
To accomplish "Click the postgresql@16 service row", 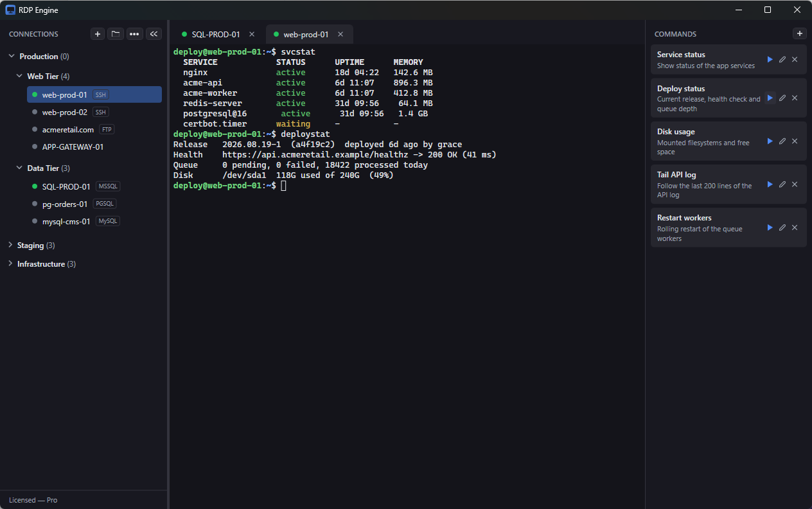I will coord(306,114).
